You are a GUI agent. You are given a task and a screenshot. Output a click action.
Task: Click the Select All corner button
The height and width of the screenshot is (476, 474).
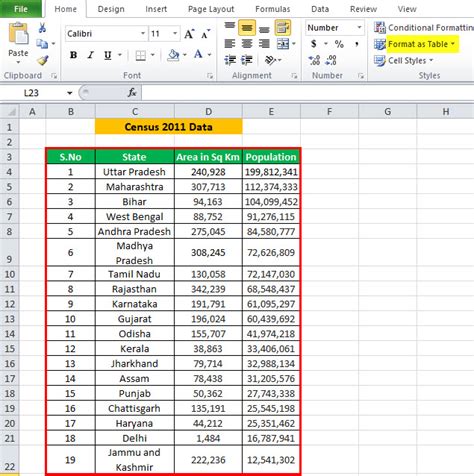(9, 111)
